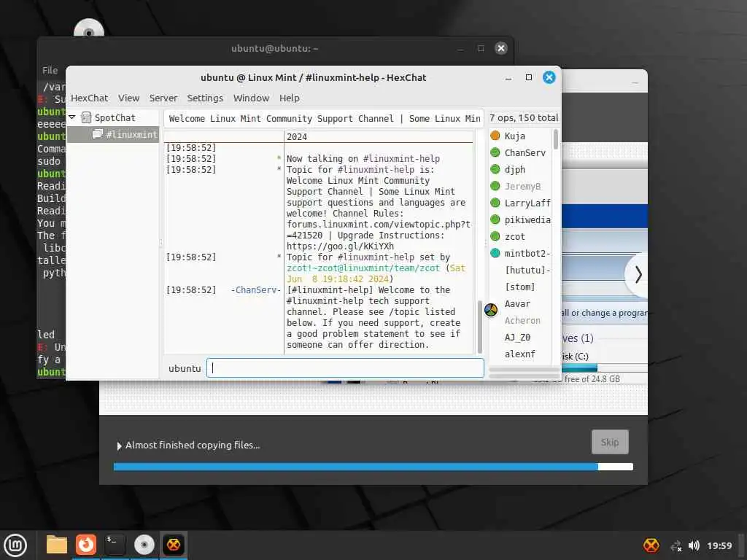Launch Firefox from the taskbar
The width and height of the screenshot is (747, 560).
(86, 545)
